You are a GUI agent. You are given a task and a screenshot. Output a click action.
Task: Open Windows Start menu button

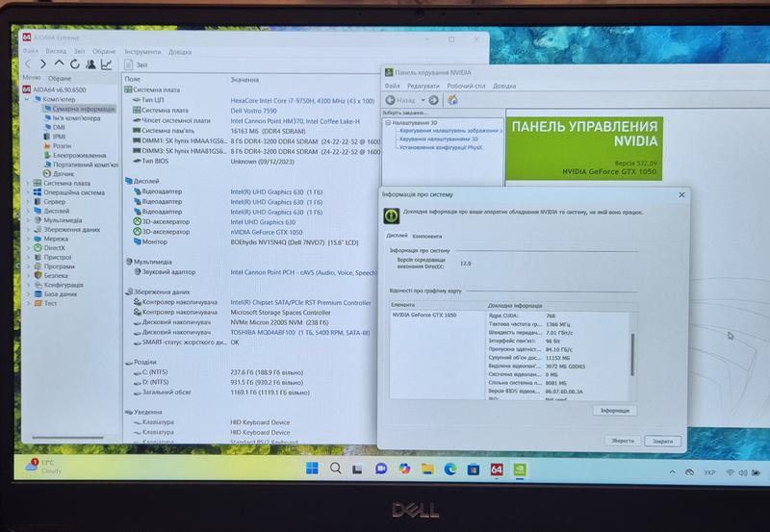pos(312,469)
